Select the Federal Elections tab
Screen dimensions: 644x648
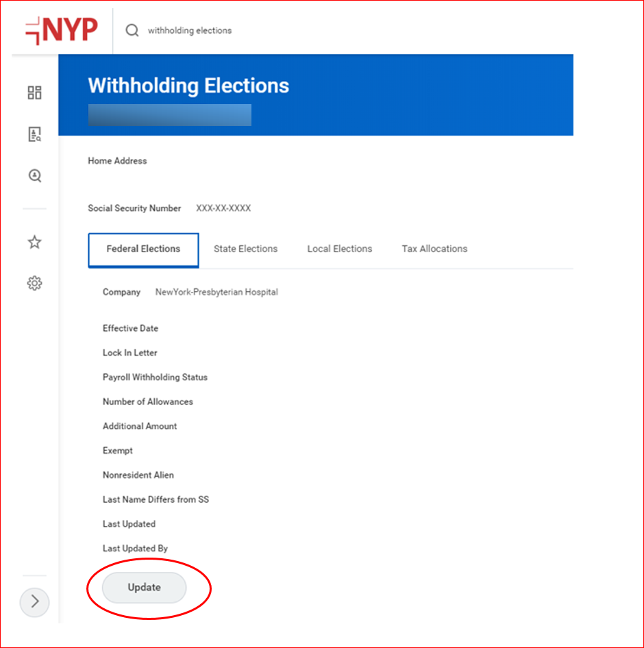pyautogui.click(x=143, y=249)
